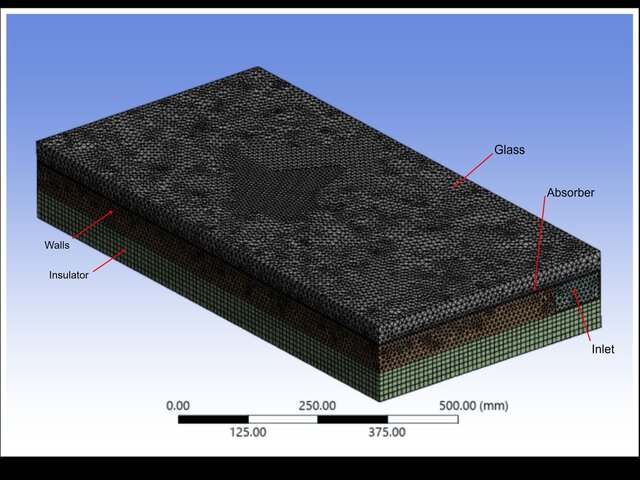Click the 0.00 scale value

pyautogui.click(x=178, y=406)
